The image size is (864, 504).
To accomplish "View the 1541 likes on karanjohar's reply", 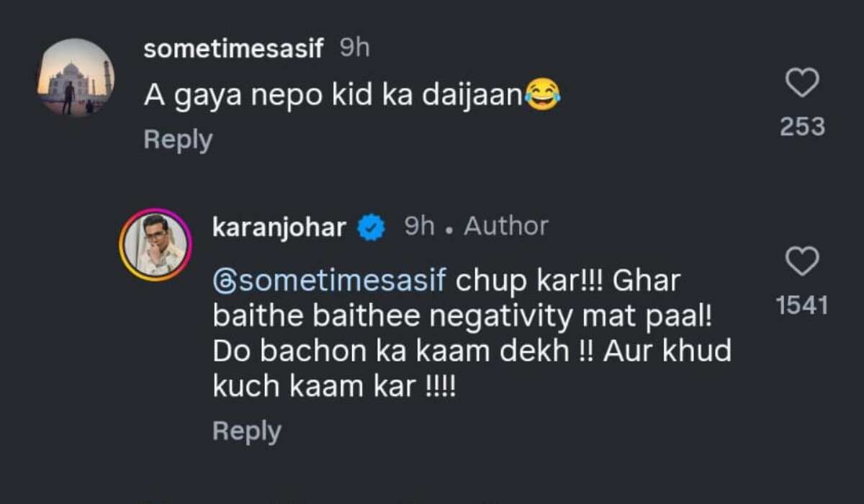I will point(802,305).
